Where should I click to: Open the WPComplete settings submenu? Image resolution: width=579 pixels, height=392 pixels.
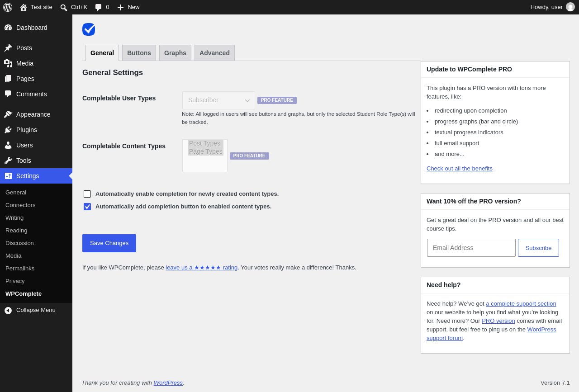(x=36, y=294)
